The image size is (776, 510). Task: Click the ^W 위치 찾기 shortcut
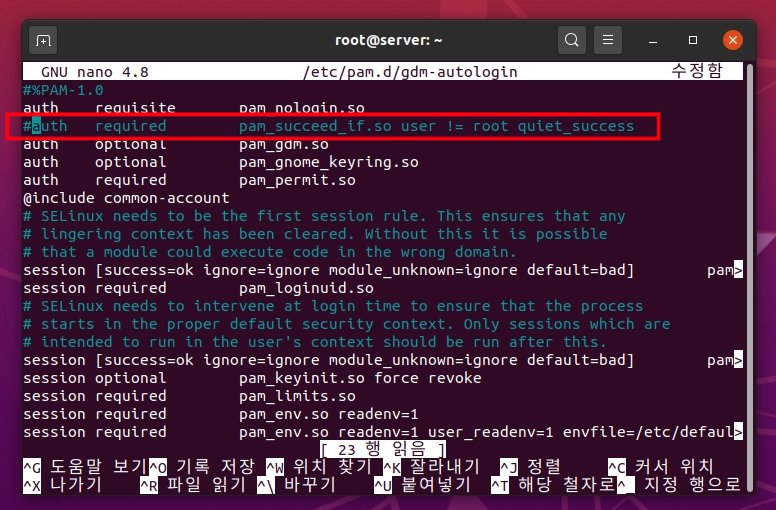(319, 466)
